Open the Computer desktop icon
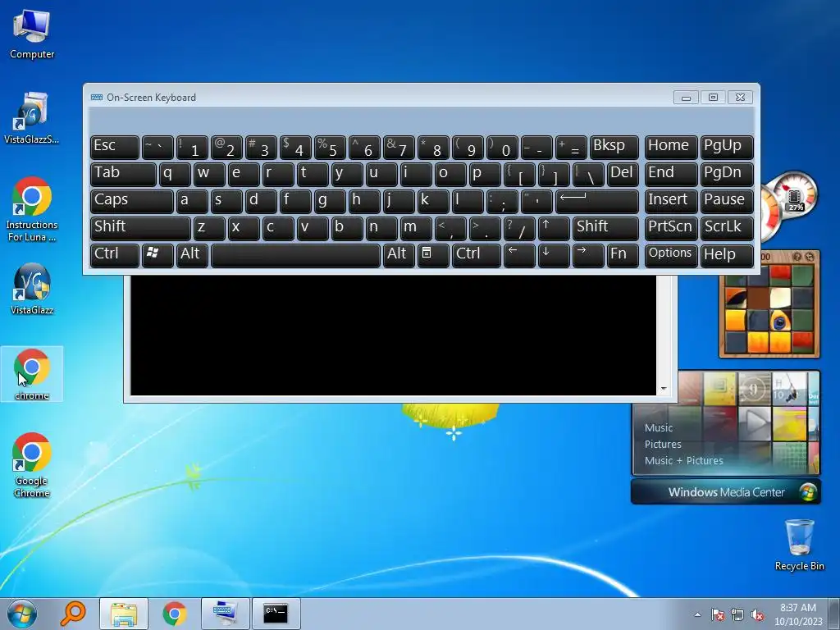840x630 pixels. [32, 34]
